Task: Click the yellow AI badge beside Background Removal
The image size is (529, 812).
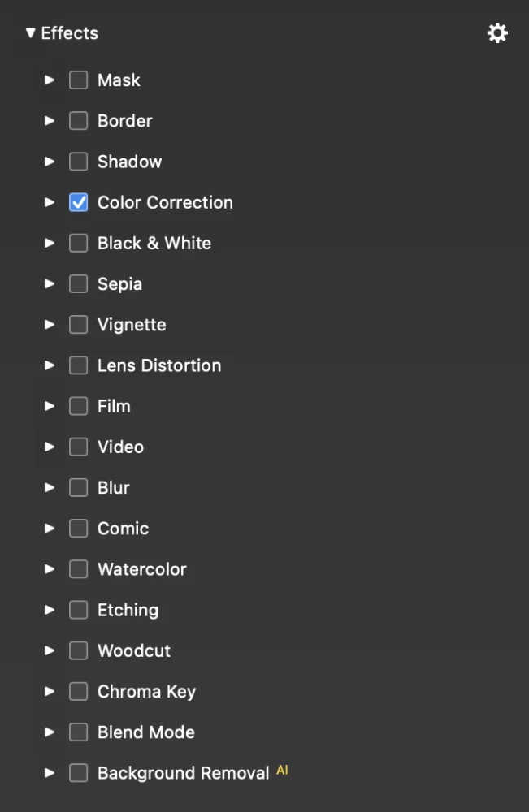Action: click(282, 770)
